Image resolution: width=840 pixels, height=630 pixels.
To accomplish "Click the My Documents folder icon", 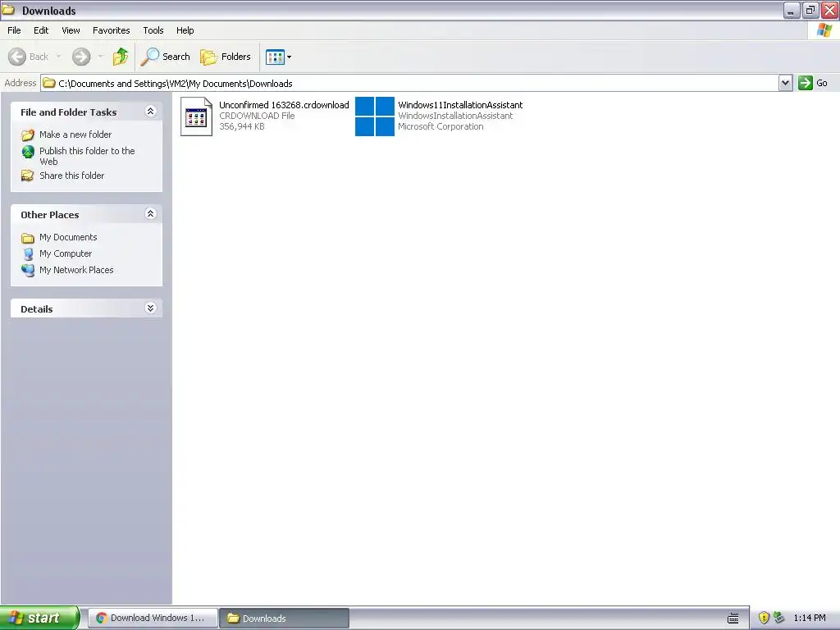I will tap(28, 238).
